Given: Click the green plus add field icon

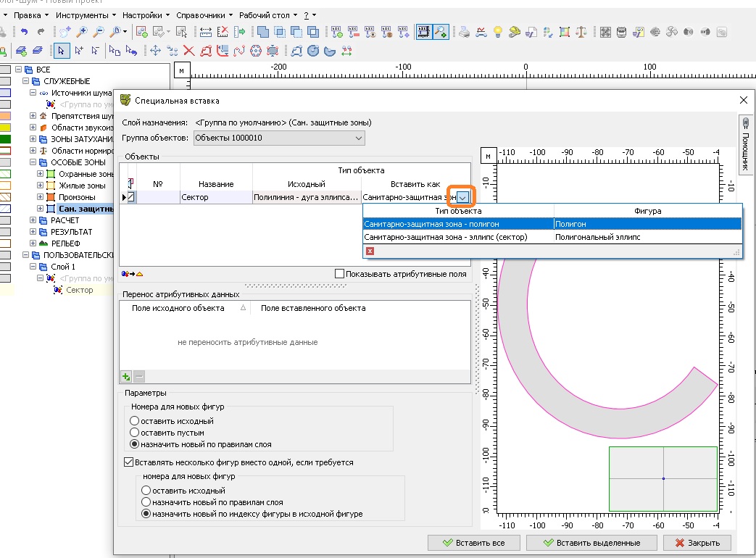Looking at the screenshot, I should 126,376.
